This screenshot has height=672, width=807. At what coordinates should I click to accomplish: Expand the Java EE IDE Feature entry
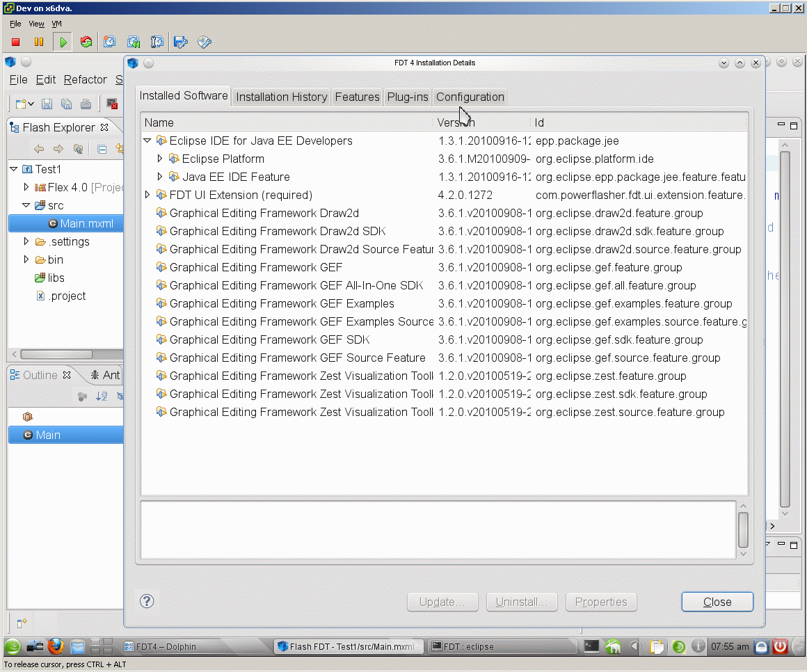159,177
